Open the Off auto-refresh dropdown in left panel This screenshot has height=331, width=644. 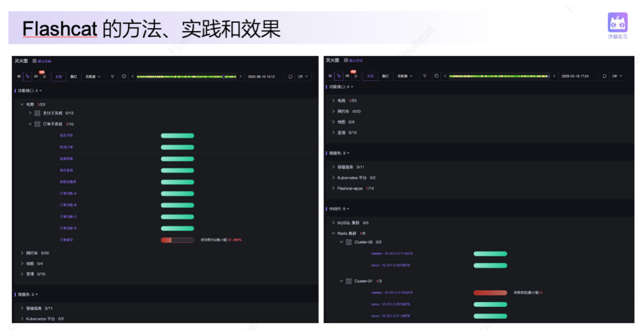303,76
